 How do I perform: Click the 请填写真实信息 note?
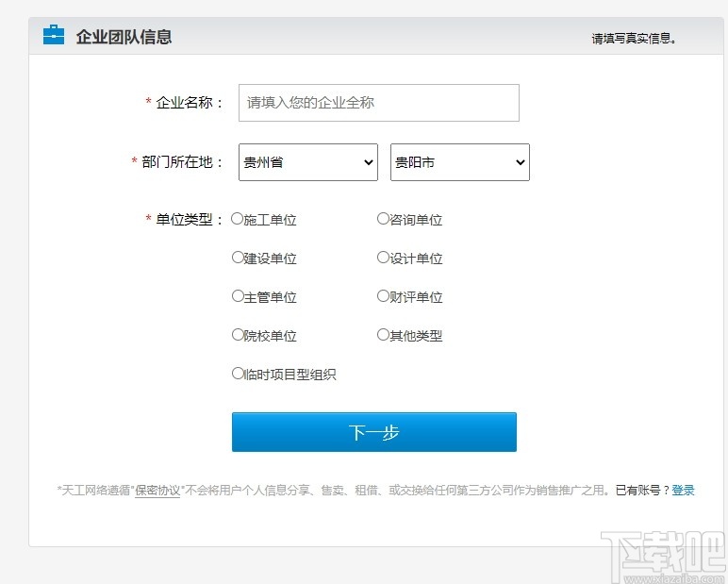click(634, 39)
